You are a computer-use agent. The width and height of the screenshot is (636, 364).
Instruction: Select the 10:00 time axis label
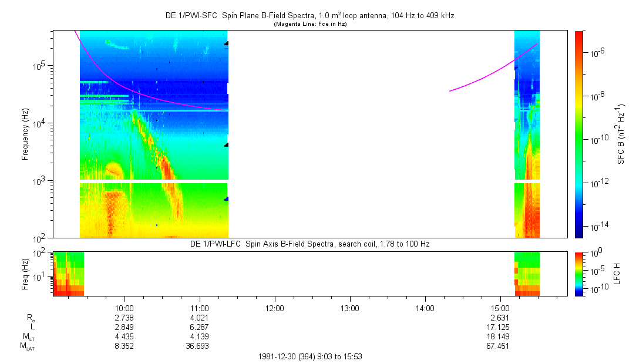pyautogui.click(x=124, y=308)
